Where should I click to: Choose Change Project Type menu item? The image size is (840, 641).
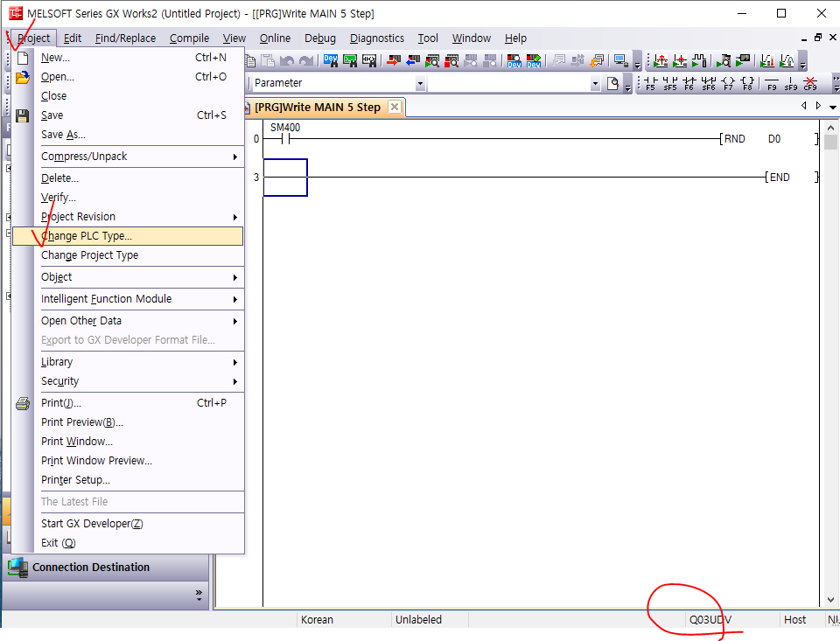(x=128, y=255)
